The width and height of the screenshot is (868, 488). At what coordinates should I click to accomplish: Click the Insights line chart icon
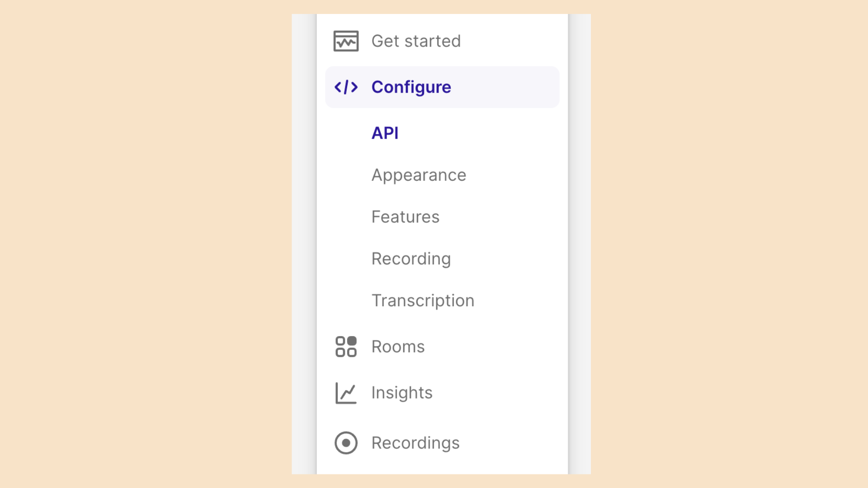pyautogui.click(x=346, y=393)
